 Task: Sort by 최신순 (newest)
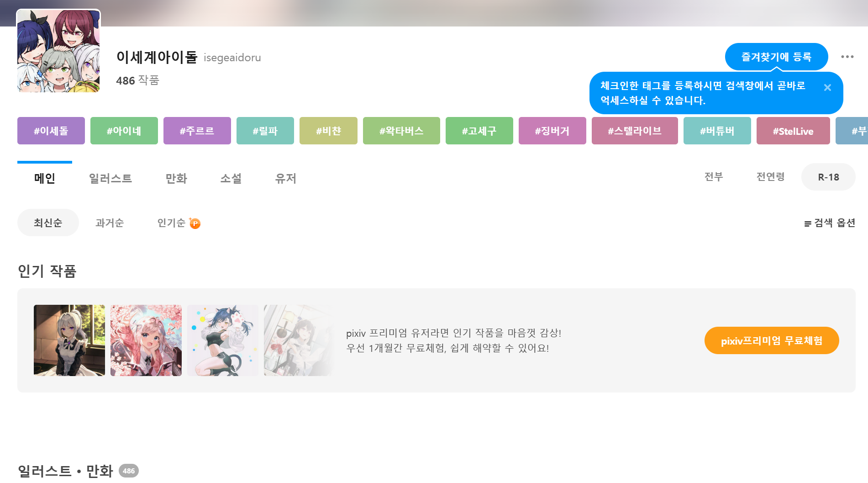48,223
